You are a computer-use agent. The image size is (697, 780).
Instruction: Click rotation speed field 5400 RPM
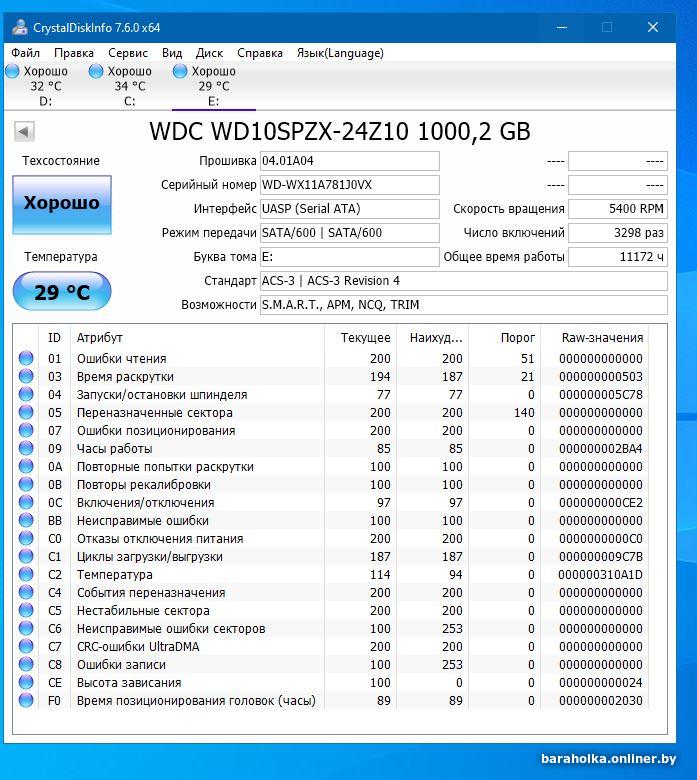click(618, 209)
